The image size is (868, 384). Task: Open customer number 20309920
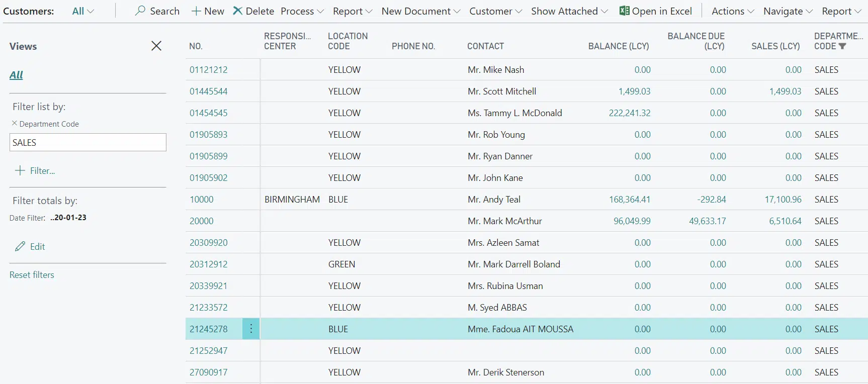pyautogui.click(x=209, y=243)
